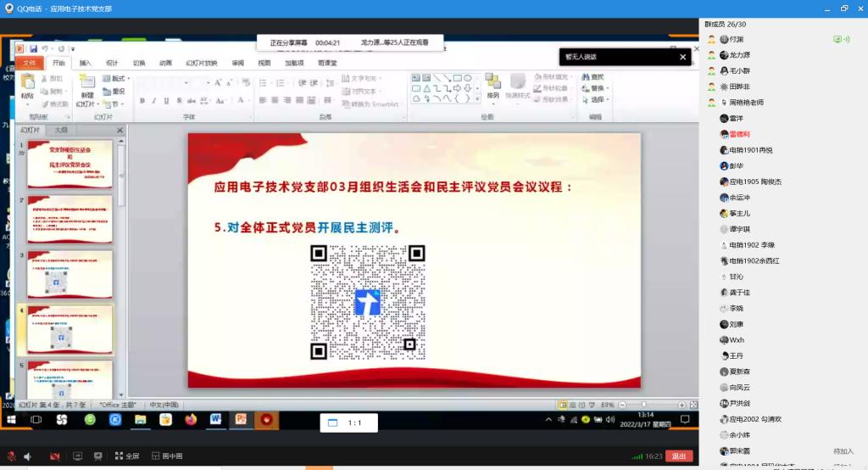Open the 插入 ribbon tab
868x470 pixels.
(x=86, y=63)
